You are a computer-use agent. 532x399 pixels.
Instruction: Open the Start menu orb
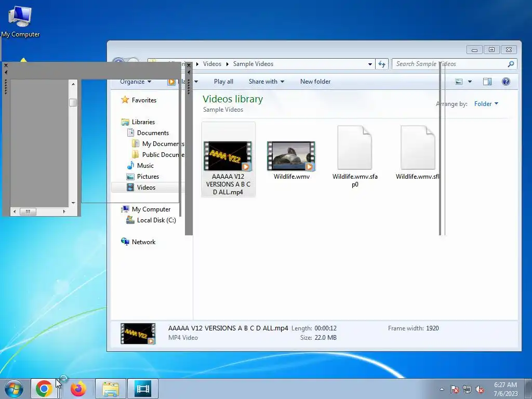(14, 389)
